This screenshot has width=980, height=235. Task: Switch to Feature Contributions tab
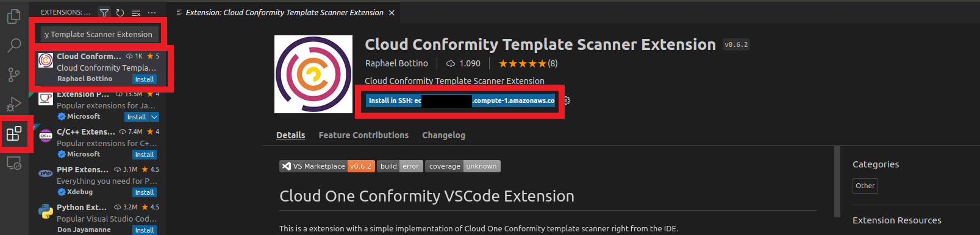pos(363,135)
